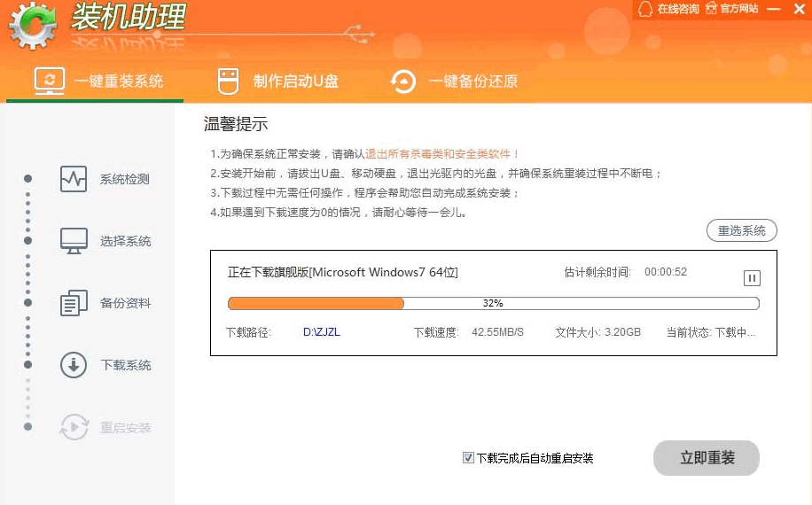Switch to the 制作启动U盘 tab

tap(278, 82)
